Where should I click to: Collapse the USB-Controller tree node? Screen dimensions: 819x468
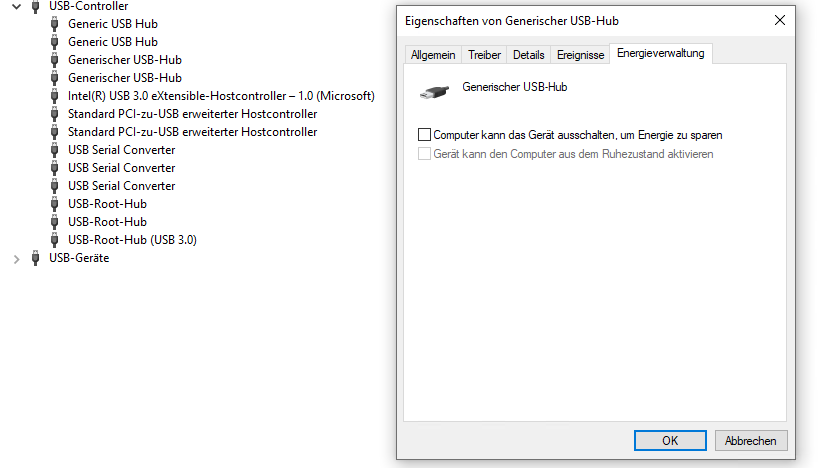point(17,7)
